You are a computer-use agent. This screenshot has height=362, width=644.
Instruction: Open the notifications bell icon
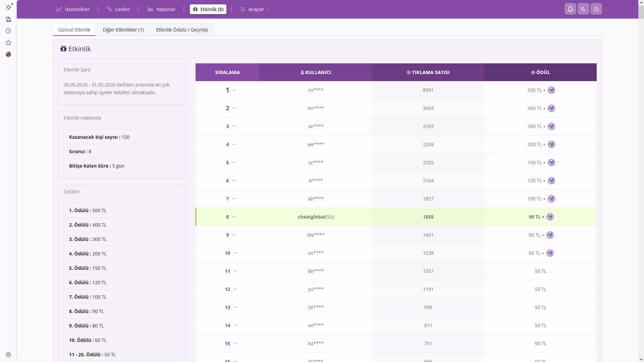pos(570,9)
